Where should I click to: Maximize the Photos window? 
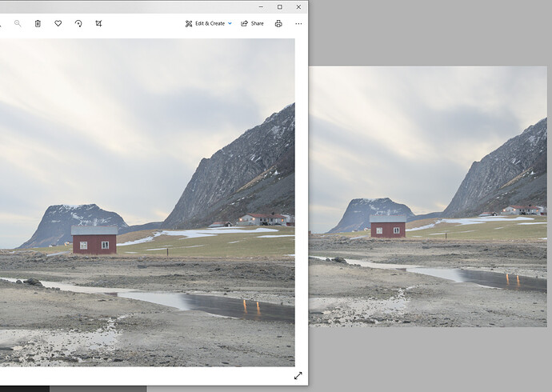click(279, 6)
